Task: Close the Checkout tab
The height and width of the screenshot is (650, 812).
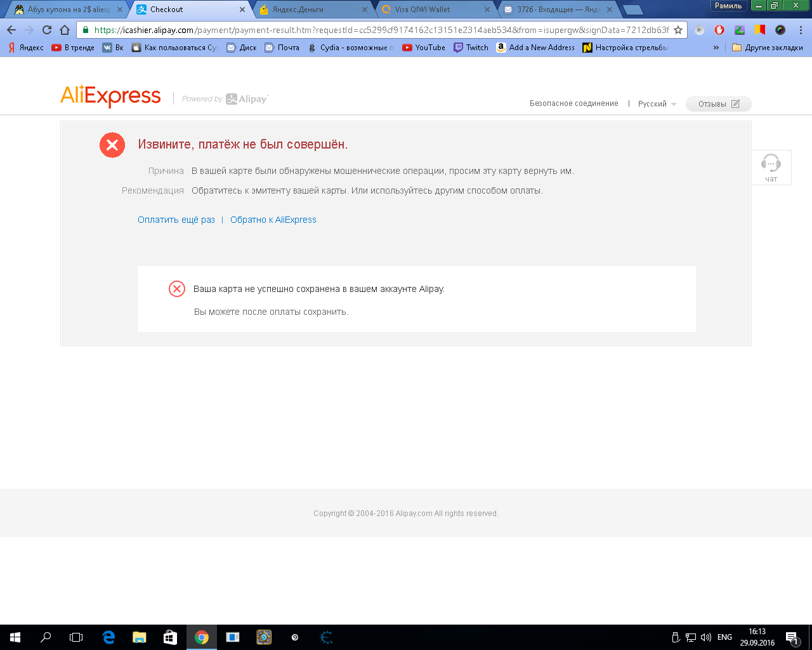Action: pyautogui.click(x=242, y=10)
